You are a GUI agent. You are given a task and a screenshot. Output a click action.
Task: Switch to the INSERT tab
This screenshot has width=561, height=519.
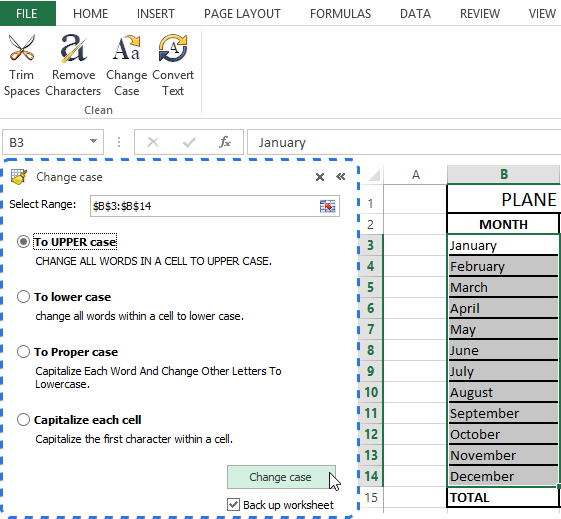[x=156, y=14]
